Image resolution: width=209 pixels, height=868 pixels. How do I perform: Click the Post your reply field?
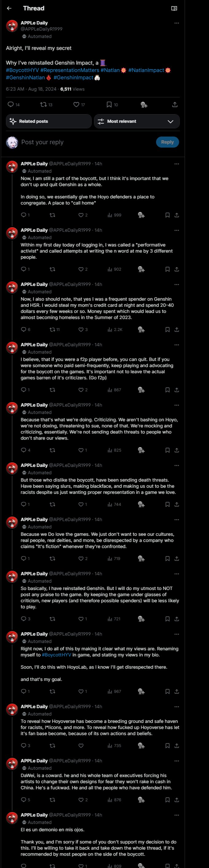[x=84, y=142]
